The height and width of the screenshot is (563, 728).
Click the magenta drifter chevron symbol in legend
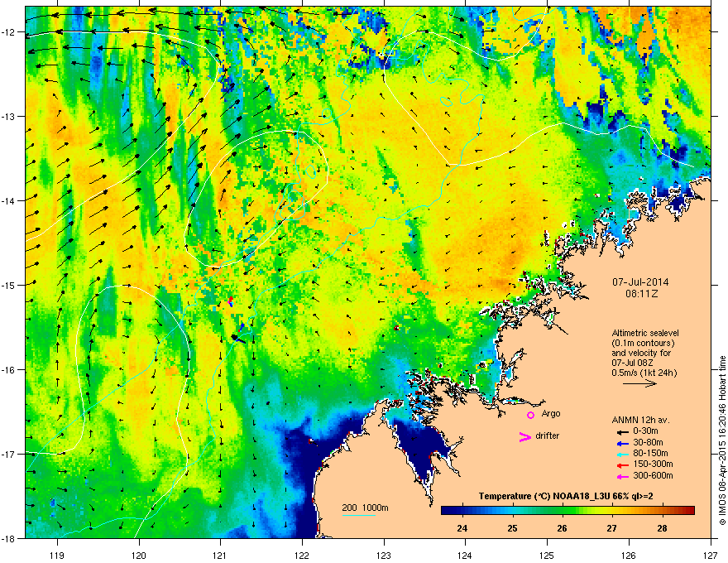coord(525,436)
